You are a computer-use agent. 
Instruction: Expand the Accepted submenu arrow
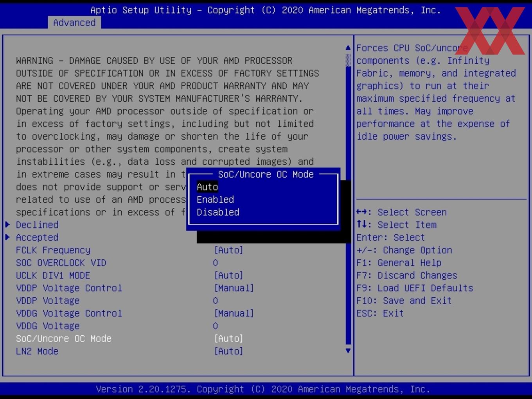(7, 237)
